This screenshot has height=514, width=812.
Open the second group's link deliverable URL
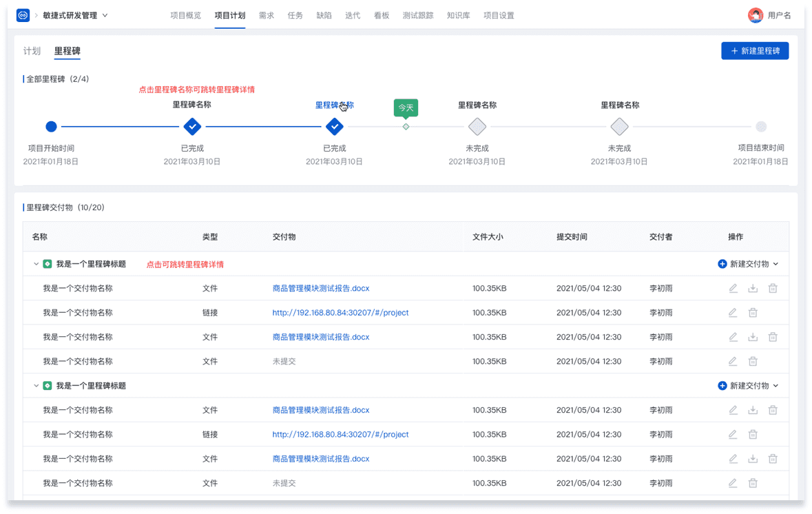click(340, 435)
